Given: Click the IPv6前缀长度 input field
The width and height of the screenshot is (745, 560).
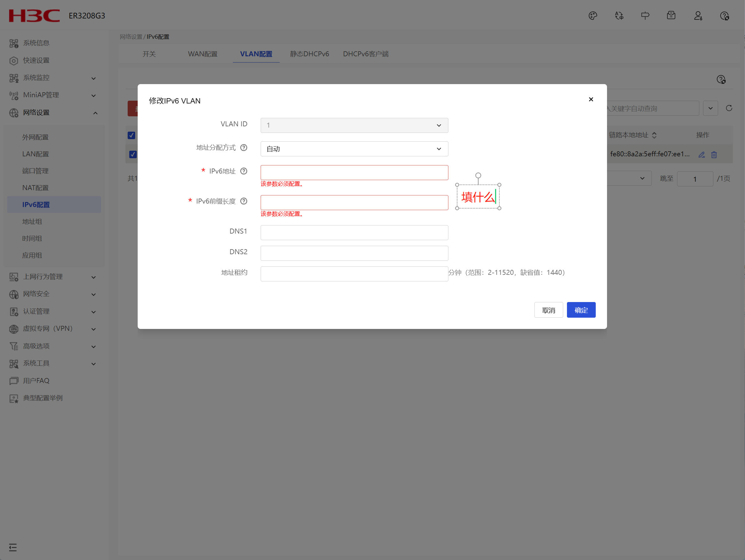Looking at the screenshot, I should [x=354, y=203].
